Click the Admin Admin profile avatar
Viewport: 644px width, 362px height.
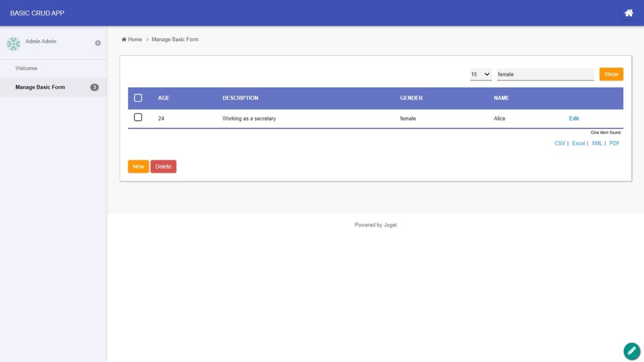pyautogui.click(x=14, y=44)
